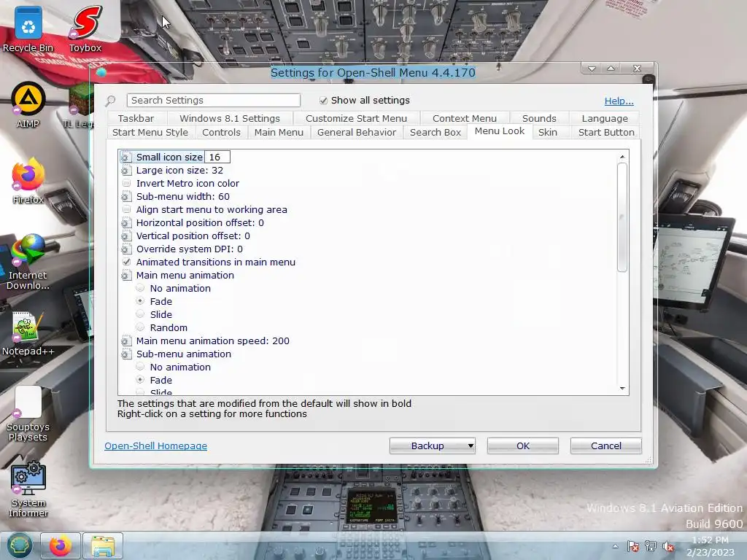Open Start Menu Style tab
This screenshot has width=747, height=560.
[x=150, y=133]
